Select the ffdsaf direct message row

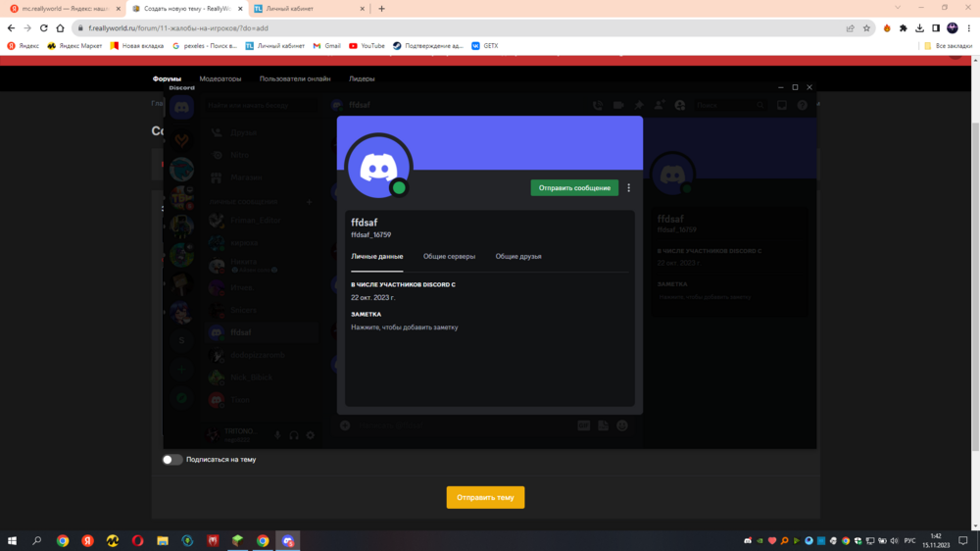coord(262,332)
